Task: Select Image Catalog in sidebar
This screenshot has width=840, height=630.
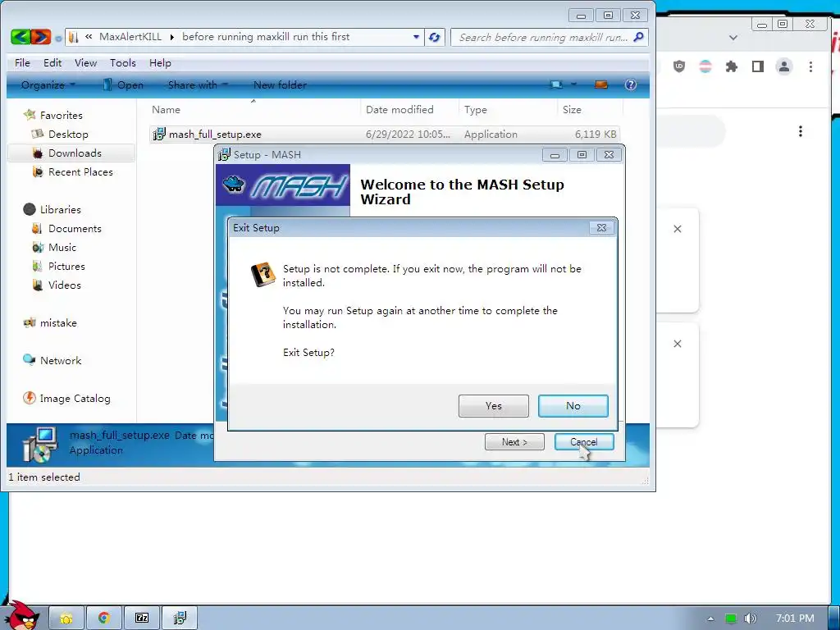Action: [75, 399]
